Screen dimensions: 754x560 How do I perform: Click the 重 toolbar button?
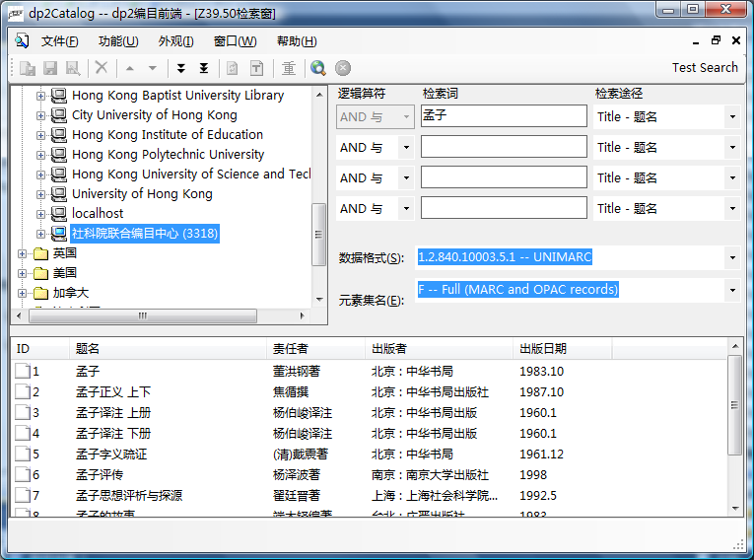(x=289, y=68)
